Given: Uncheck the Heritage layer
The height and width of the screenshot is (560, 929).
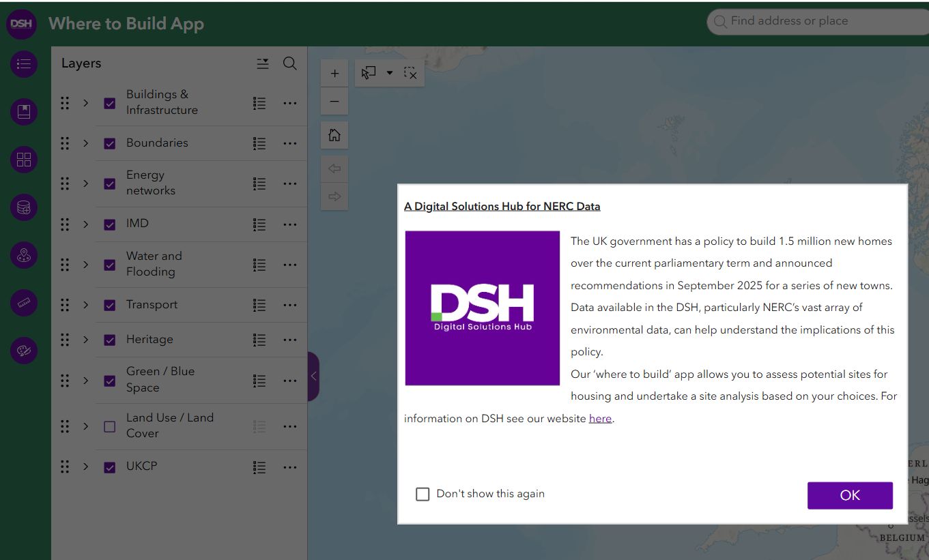Looking at the screenshot, I should pos(109,340).
